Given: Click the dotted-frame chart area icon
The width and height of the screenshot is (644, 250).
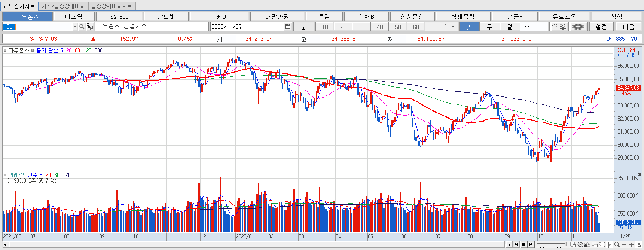Looking at the screenshot, I should pyautogui.click(x=602, y=245).
